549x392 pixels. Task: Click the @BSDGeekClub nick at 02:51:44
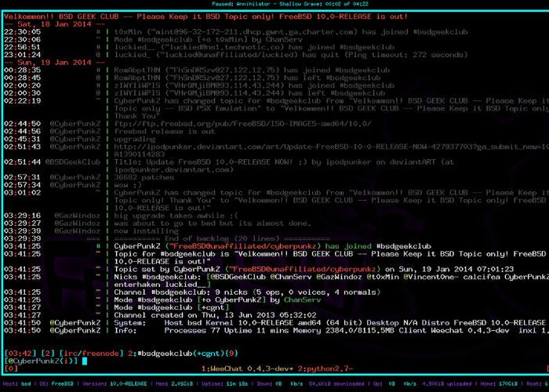coord(73,162)
